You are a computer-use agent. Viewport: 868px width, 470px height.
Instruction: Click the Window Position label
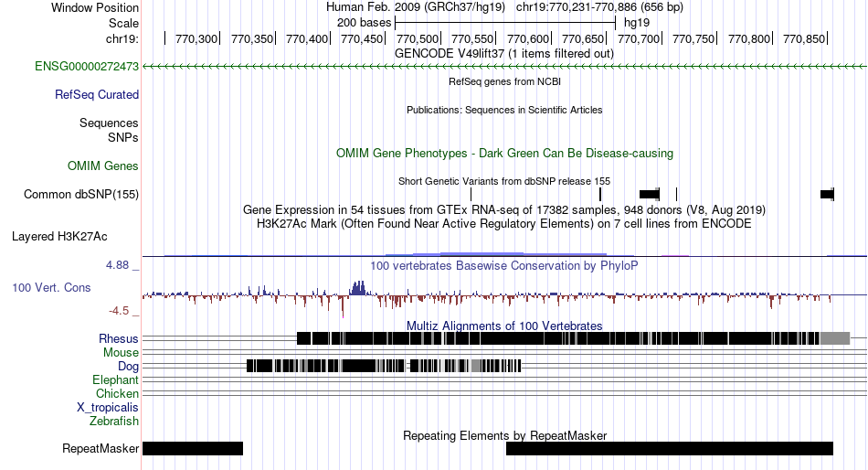point(95,7)
